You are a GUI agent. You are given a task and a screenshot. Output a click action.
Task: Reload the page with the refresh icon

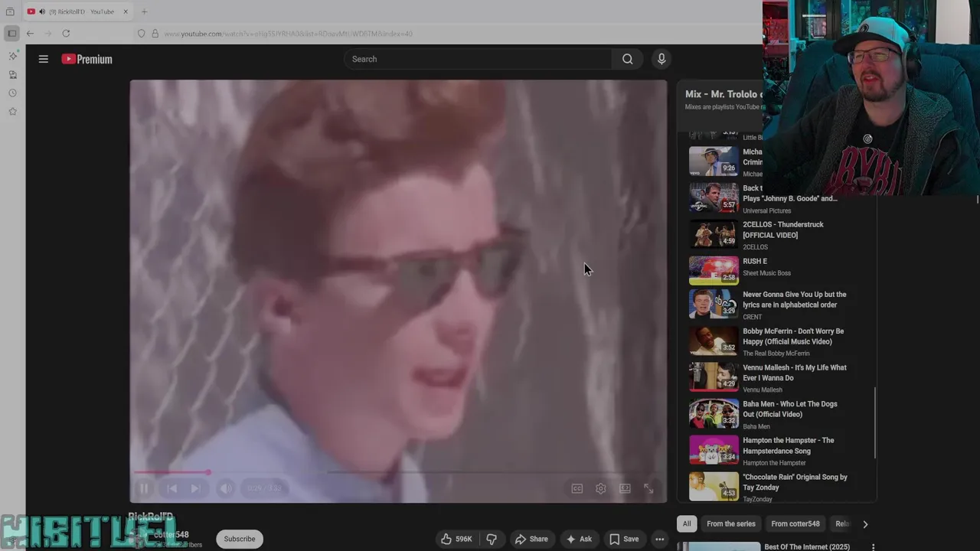tap(66, 34)
